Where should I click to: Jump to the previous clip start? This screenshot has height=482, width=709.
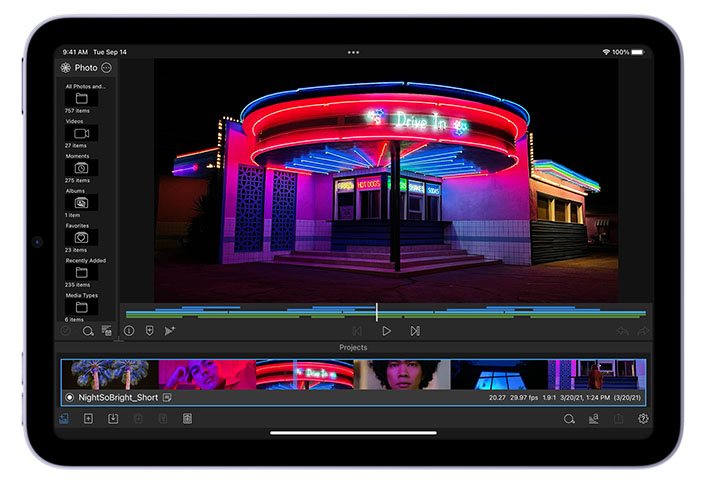(357, 331)
